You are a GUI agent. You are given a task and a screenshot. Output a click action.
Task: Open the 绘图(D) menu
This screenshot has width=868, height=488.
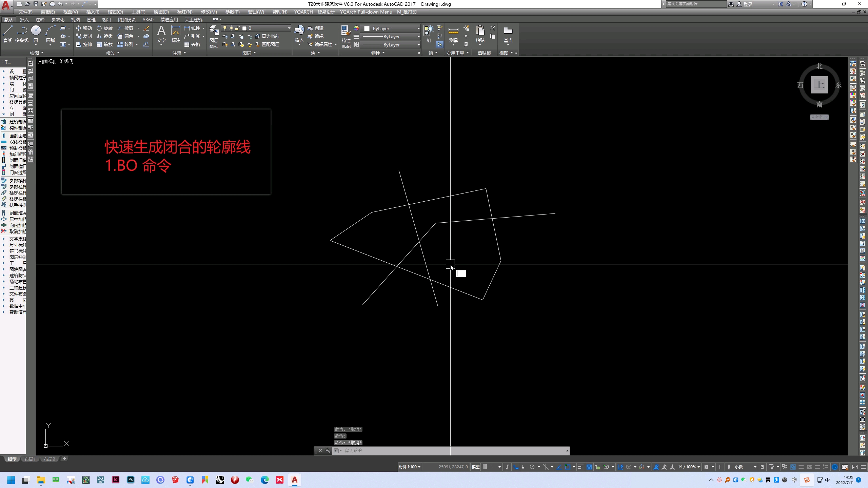pos(161,12)
